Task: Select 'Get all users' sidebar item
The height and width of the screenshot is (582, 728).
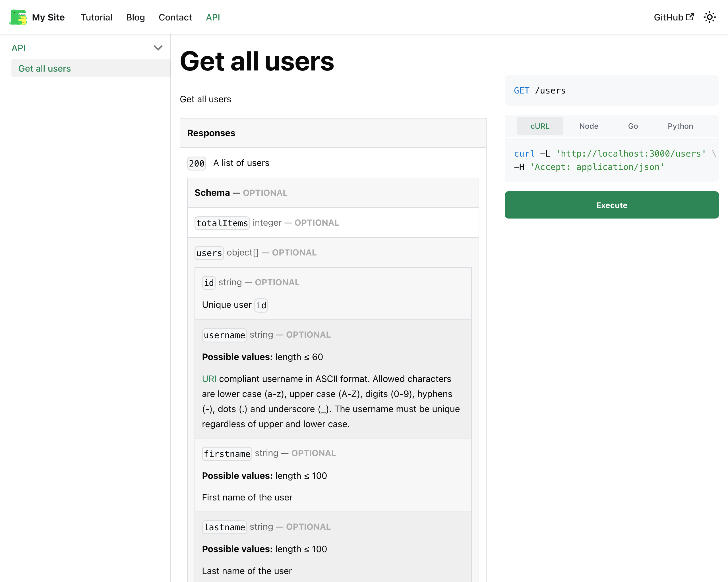Action: coord(45,68)
